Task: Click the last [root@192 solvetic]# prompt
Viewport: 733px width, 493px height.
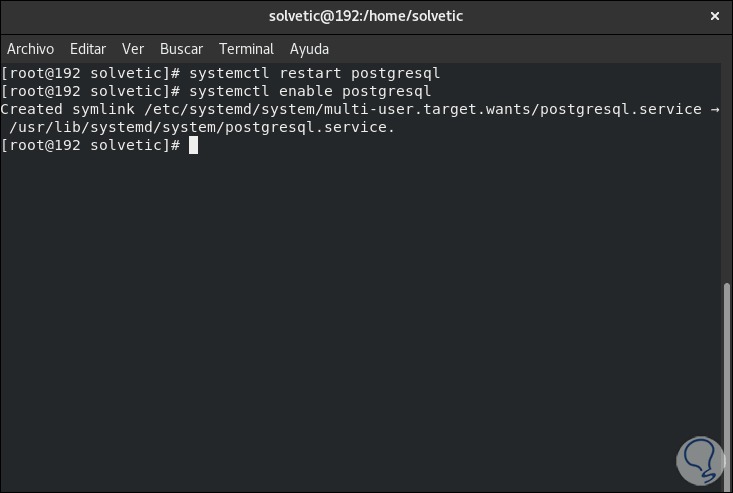Action: tap(90, 145)
